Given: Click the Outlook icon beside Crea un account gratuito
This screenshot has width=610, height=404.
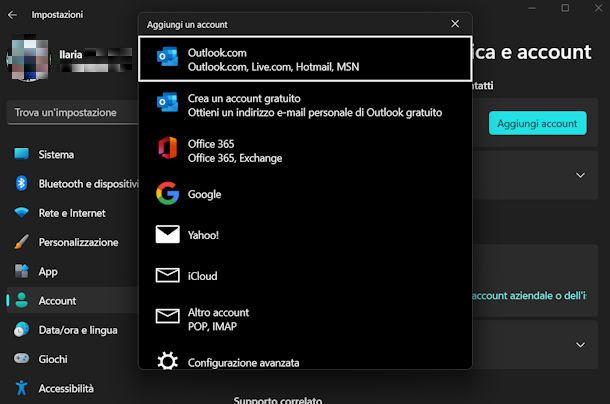Looking at the screenshot, I should 167,102.
